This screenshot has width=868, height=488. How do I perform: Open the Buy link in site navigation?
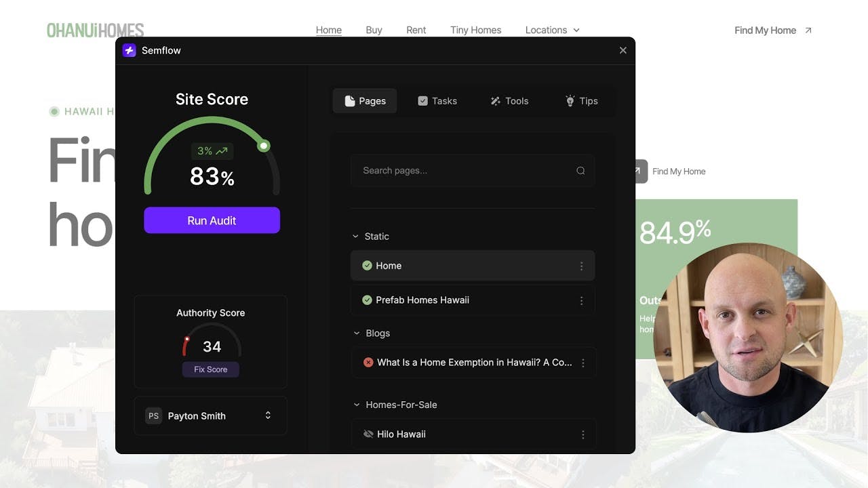pos(374,30)
